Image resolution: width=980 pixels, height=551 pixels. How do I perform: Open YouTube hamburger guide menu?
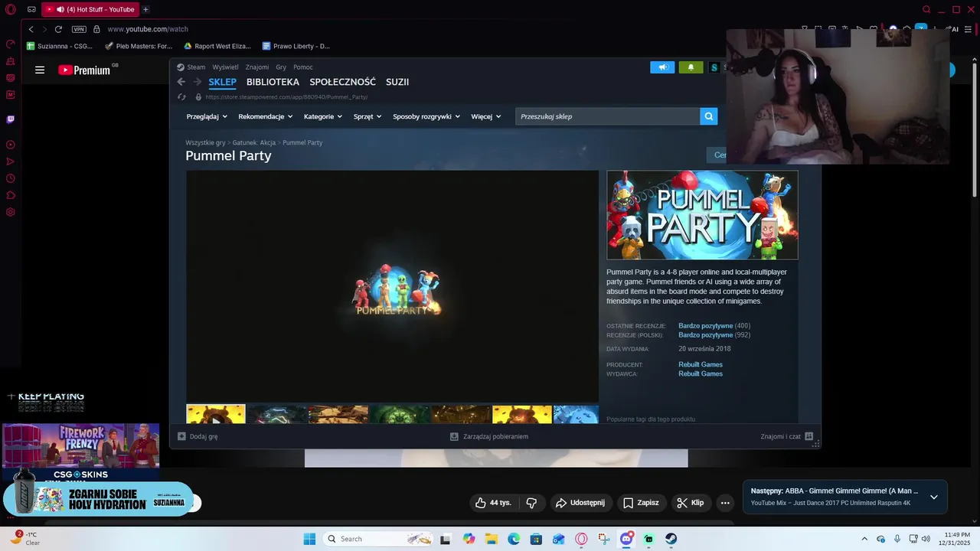[x=40, y=70]
